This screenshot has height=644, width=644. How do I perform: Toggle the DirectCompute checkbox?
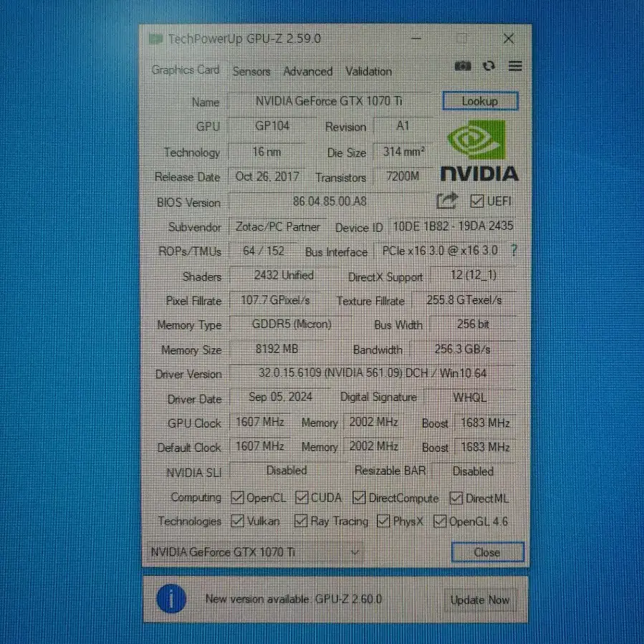click(359, 497)
